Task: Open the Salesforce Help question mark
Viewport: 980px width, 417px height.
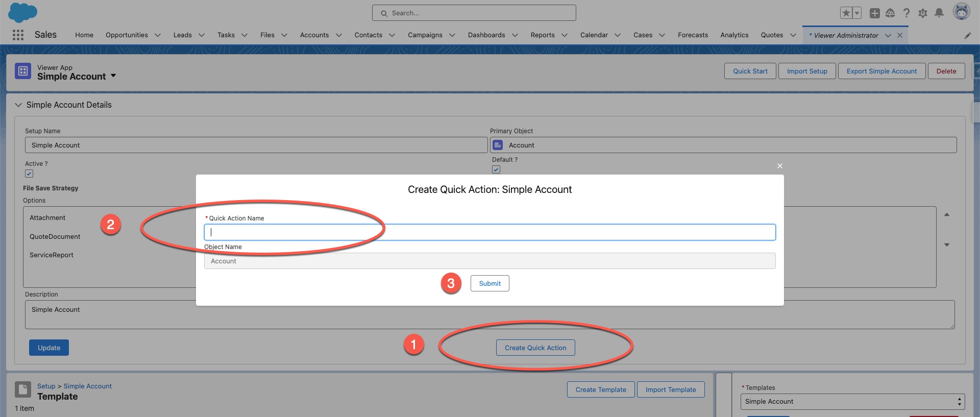Action: click(906, 13)
